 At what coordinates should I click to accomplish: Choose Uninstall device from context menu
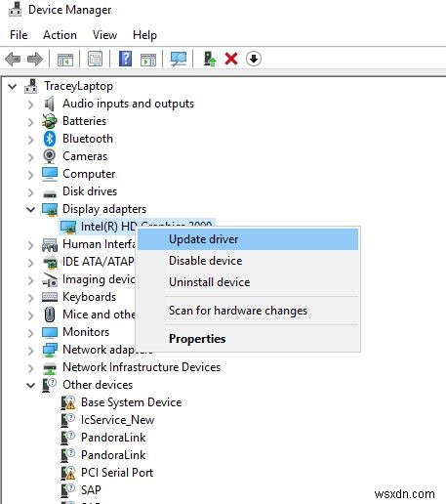coord(248,282)
